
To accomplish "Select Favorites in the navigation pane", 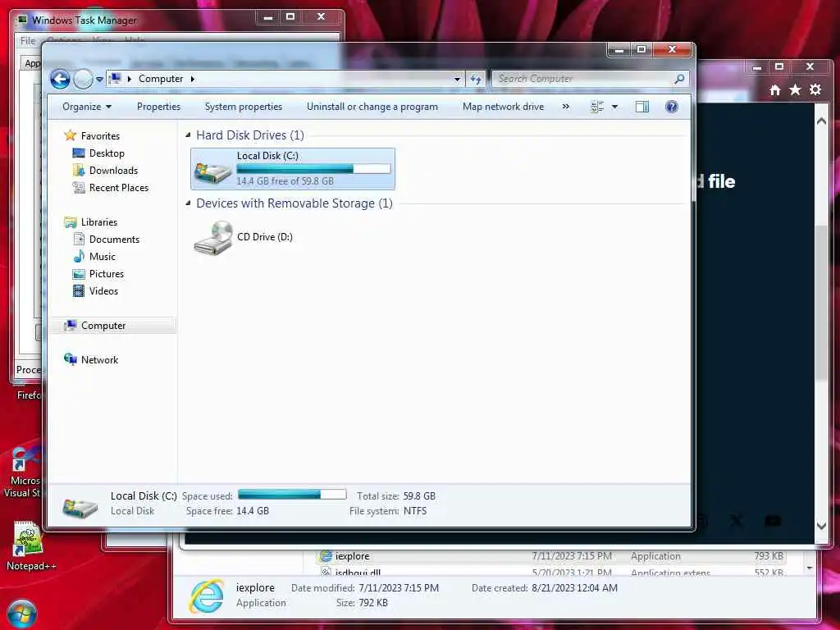I will coord(100,136).
